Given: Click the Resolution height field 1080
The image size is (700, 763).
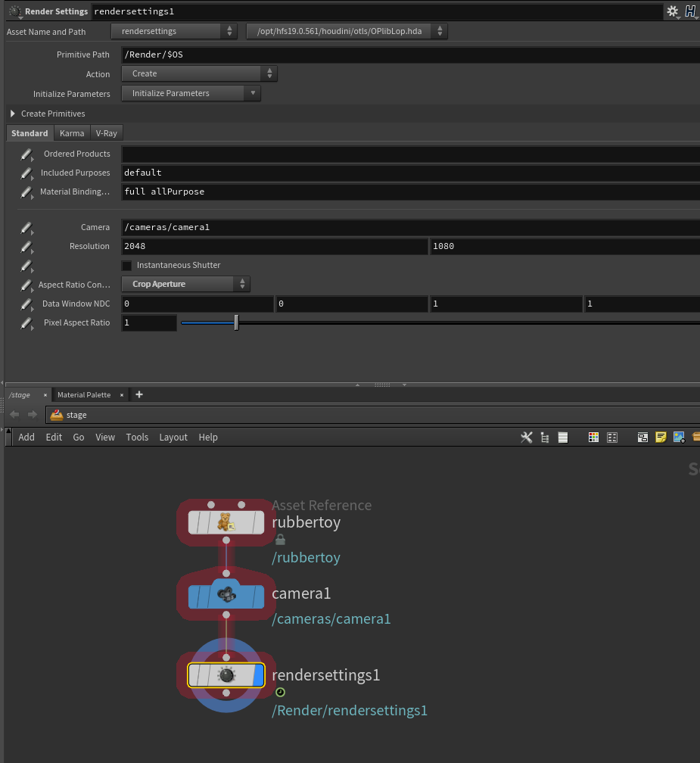Looking at the screenshot, I should (x=565, y=246).
